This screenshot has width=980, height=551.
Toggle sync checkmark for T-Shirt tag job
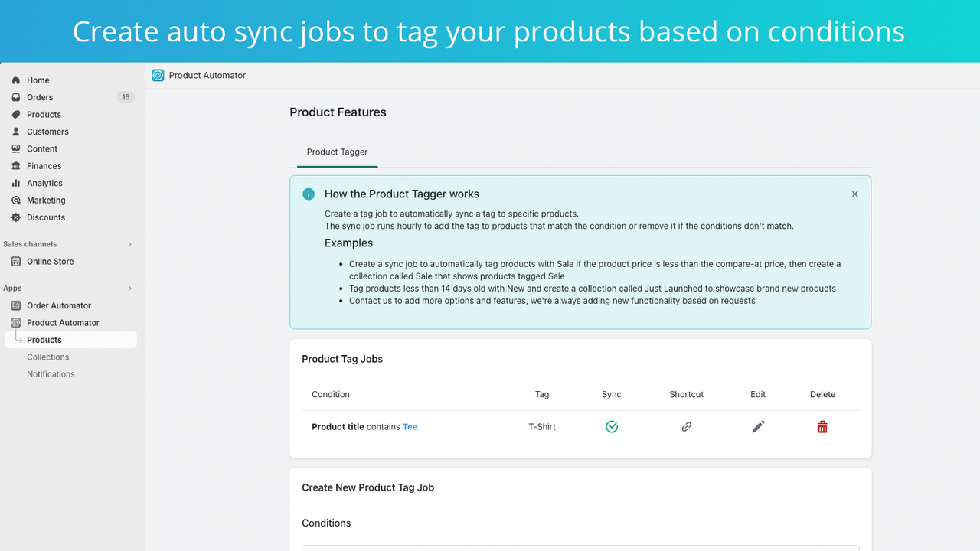612,427
